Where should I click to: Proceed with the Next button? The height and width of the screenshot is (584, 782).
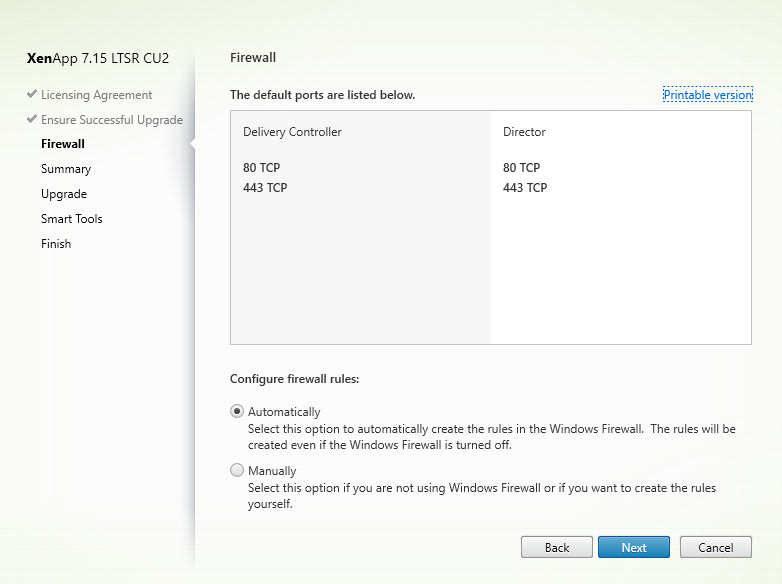point(634,547)
